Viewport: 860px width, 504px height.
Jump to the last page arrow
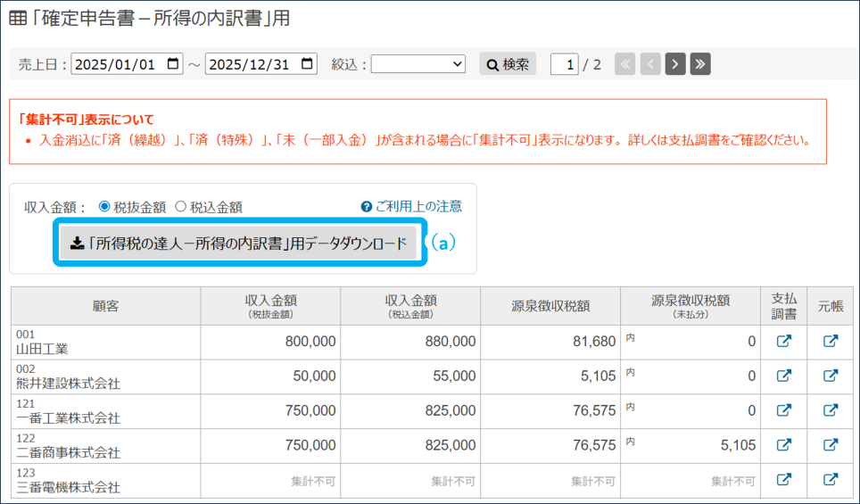[x=700, y=64]
